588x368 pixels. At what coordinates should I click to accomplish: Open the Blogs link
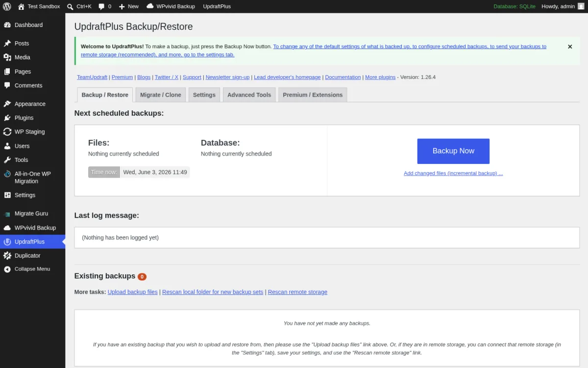click(x=144, y=77)
